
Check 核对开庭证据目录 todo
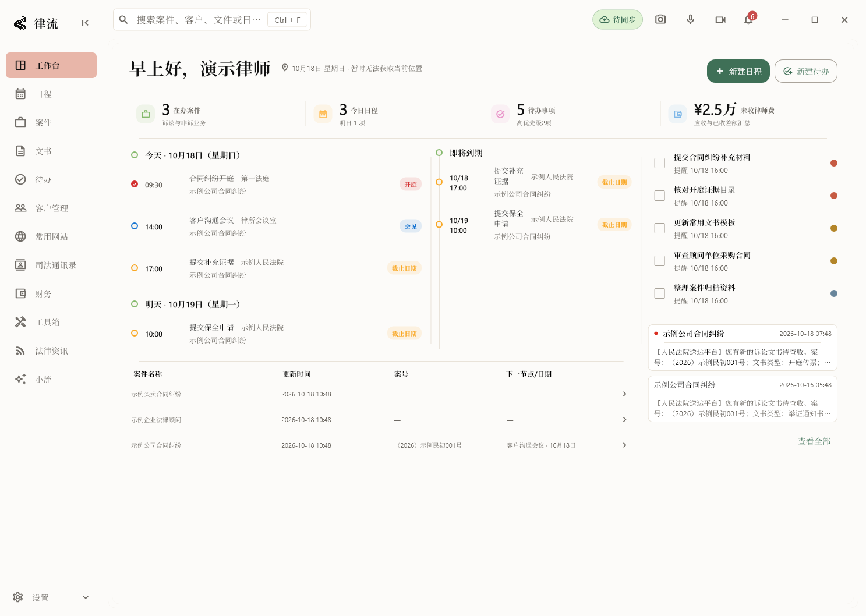click(659, 196)
